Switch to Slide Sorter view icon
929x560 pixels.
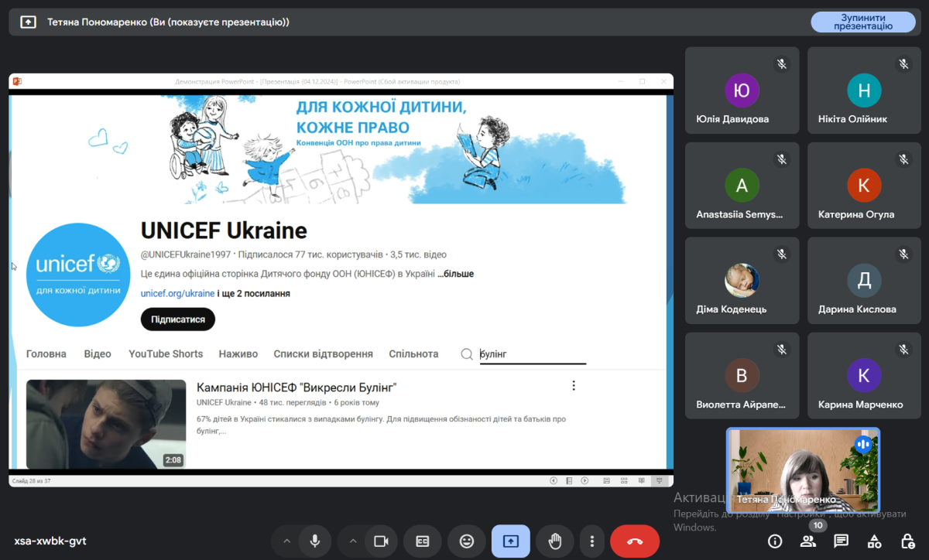pos(623,480)
